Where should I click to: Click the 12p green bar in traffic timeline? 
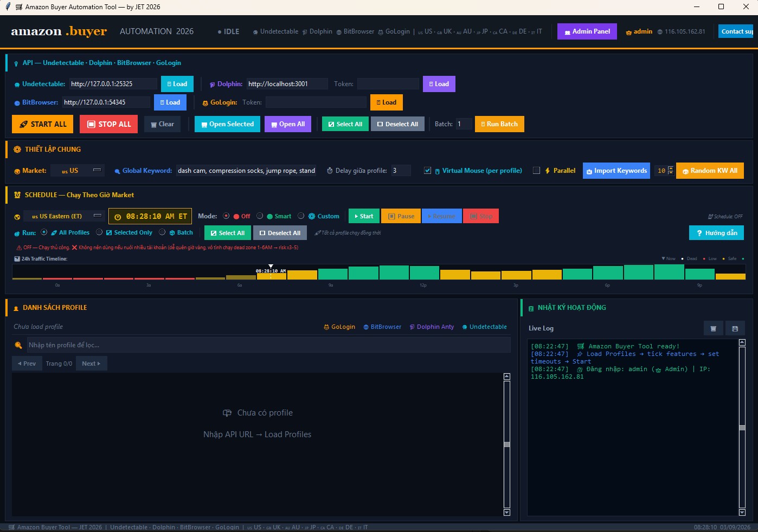[x=425, y=273]
